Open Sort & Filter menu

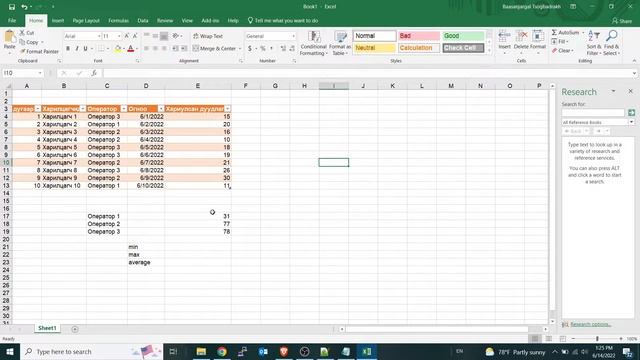pos(594,43)
